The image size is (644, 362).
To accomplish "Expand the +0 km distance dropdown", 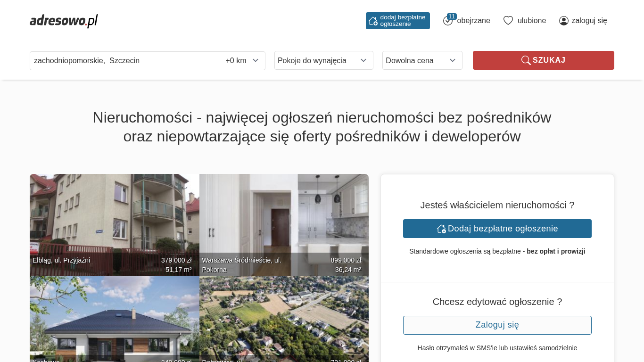I will (x=242, y=60).
